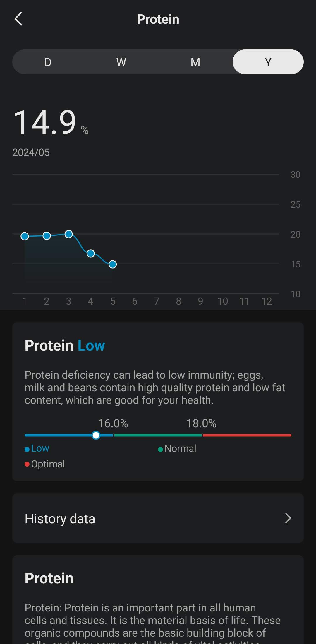This screenshot has height=644, width=316.
Task: Select month 1 data point on chart
Action: pyautogui.click(x=25, y=236)
